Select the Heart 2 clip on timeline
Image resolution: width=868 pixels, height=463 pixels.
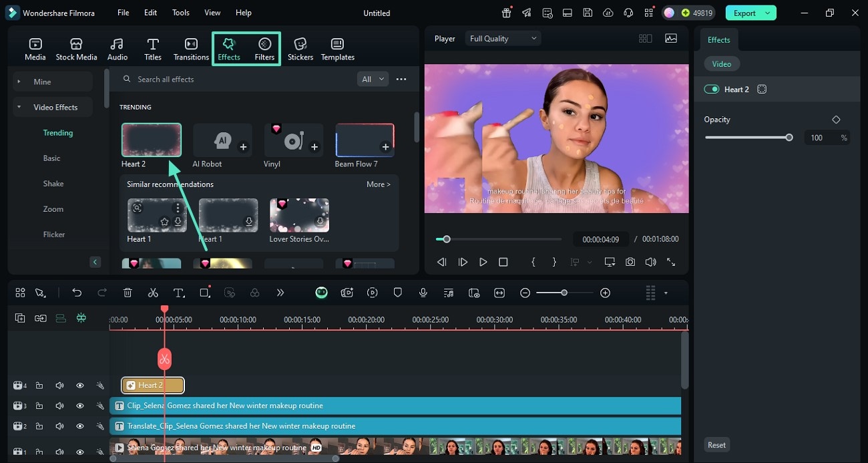(x=152, y=385)
